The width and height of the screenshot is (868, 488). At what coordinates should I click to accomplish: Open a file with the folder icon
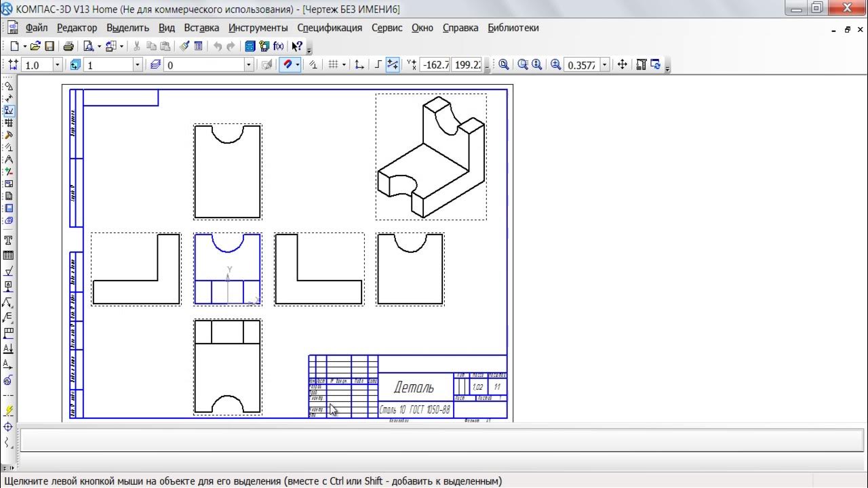(35, 46)
